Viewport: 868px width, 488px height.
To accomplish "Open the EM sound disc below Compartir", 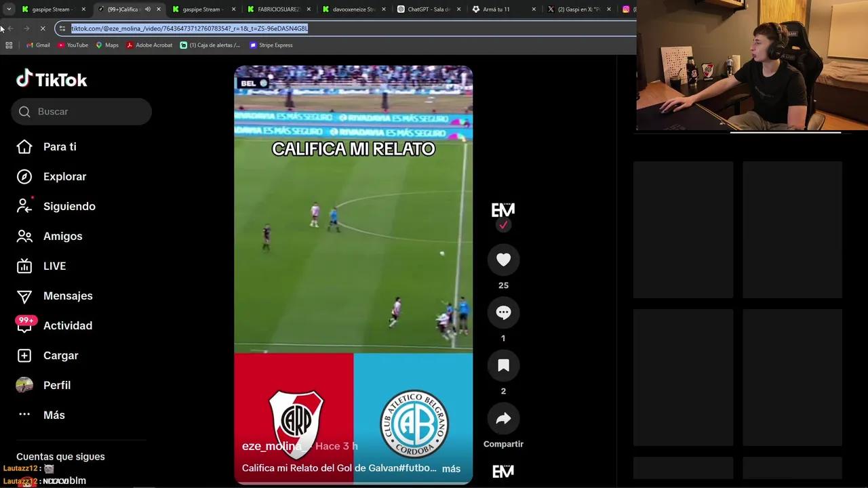I will click(503, 471).
